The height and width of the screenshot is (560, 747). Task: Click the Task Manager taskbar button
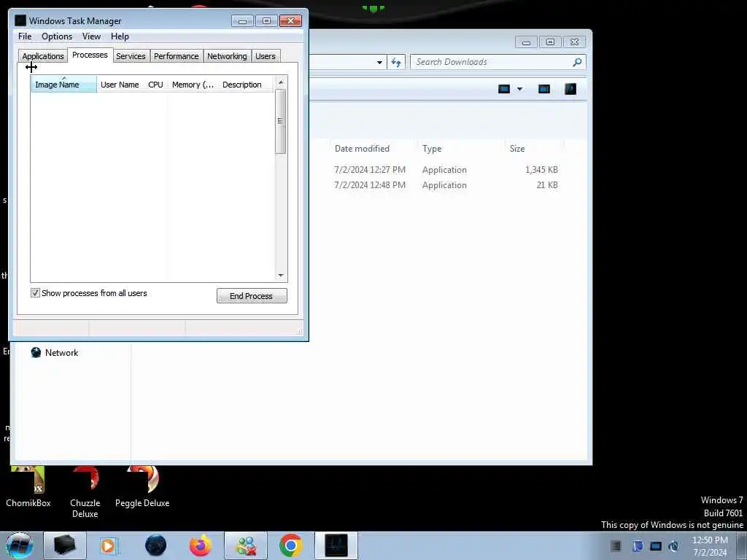tap(336, 545)
